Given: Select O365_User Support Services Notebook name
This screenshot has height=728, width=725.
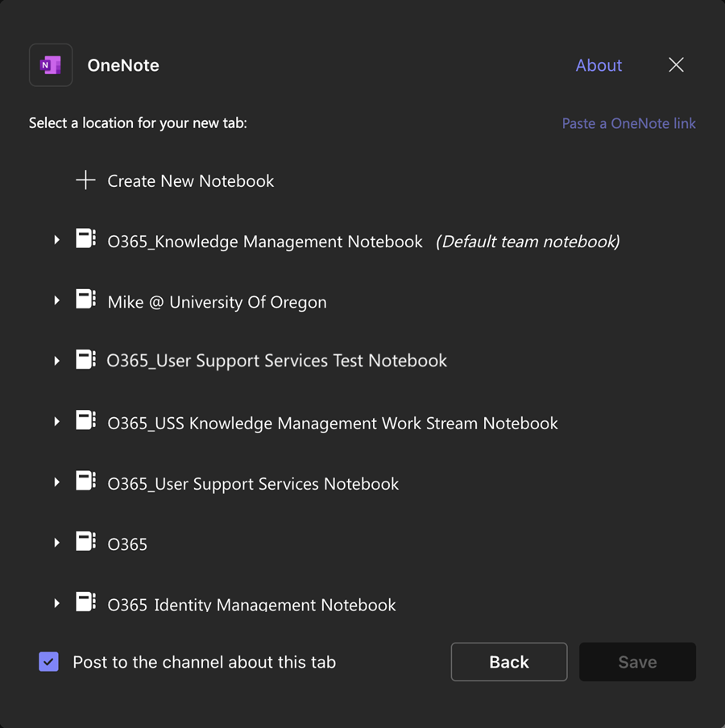Looking at the screenshot, I should (253, 484).
